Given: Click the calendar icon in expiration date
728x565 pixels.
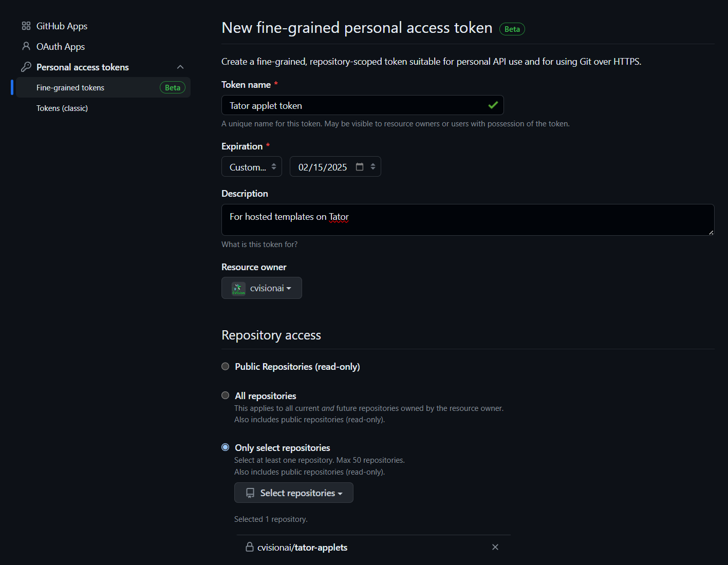Looking at the screenshot, I should point(360,167).
